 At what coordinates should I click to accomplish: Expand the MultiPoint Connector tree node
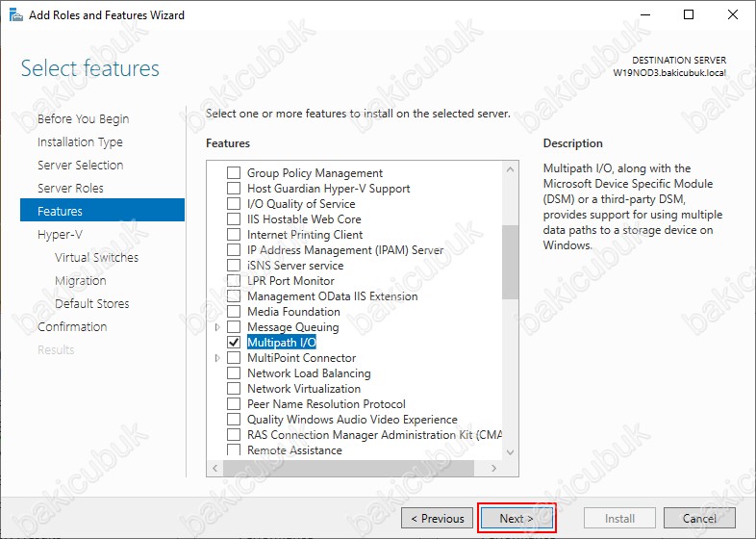(x=217, y=357)
